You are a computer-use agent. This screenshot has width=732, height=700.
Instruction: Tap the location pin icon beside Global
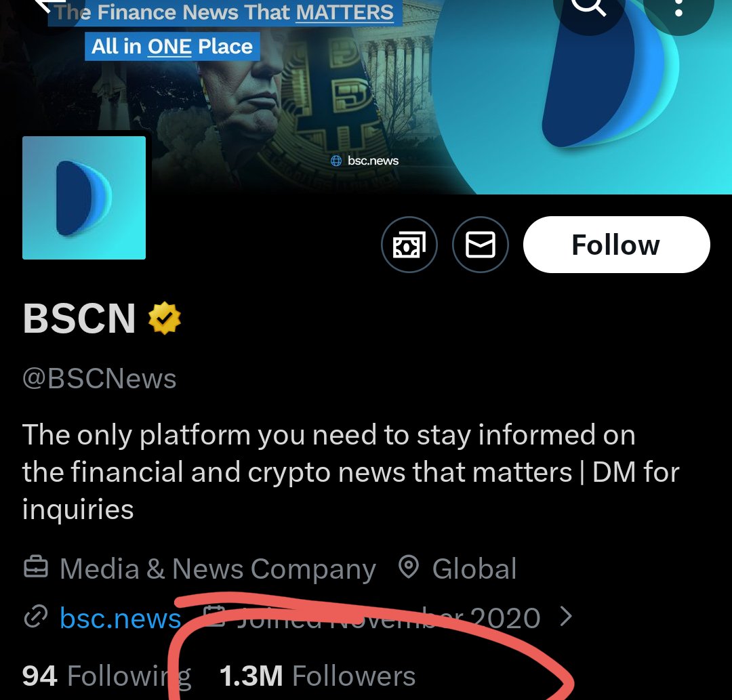[x=408, y=568]
